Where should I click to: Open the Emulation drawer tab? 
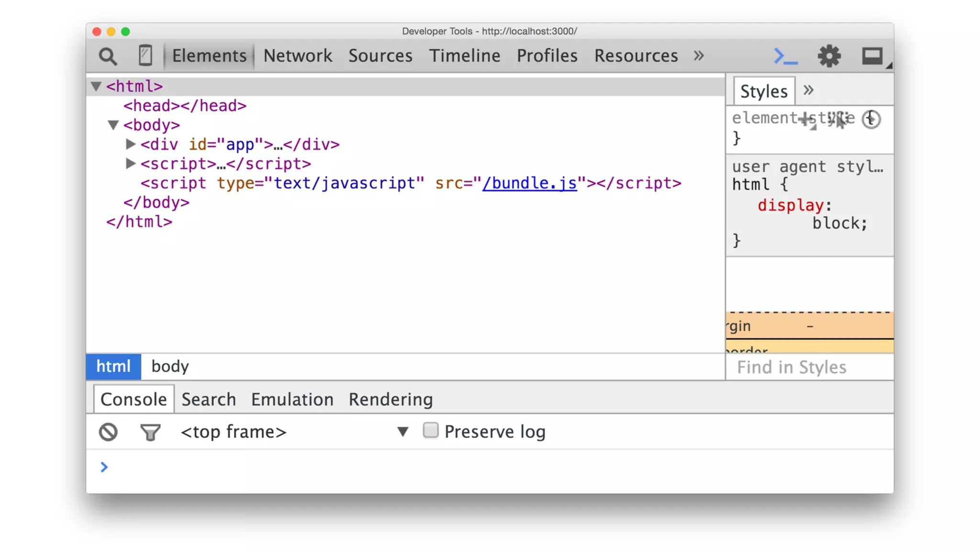pos(292,399)
